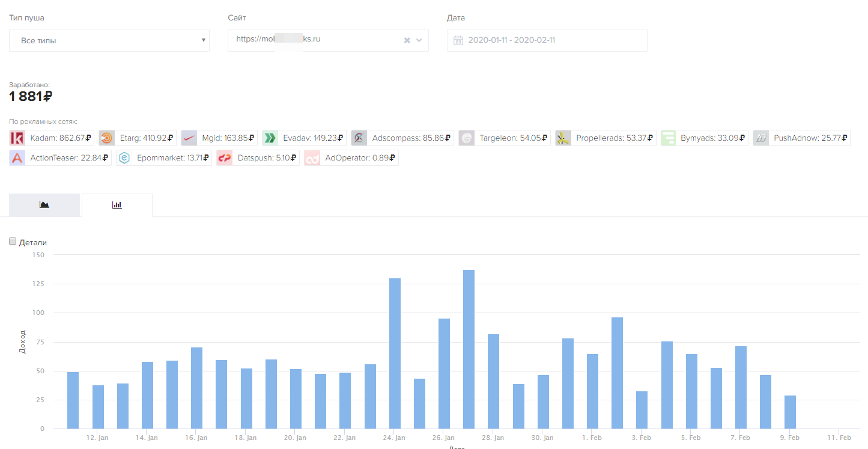Click the Evadav green arrows icon
The height and width of the screenshot is (449, 868).
[x=270, y=138]
